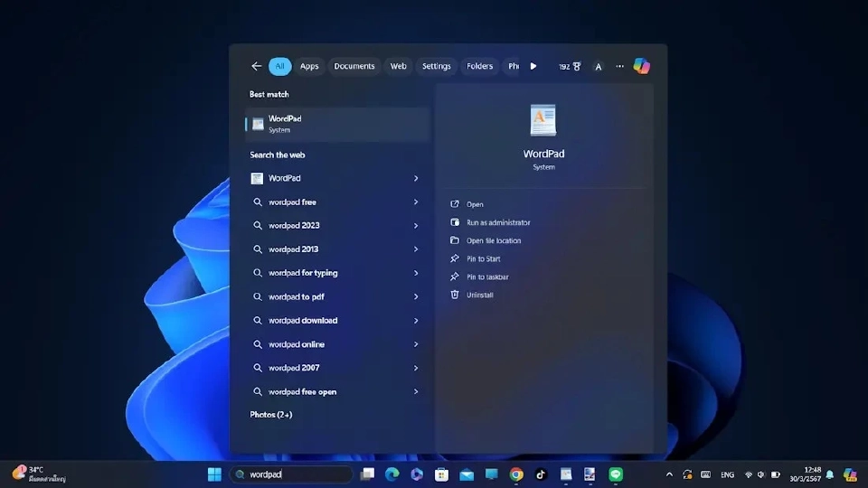Image resolution: width=868 pixels, height=488 pixels.
Task: Open the speaker volume tray icon
Action: (x=761, y=474)
